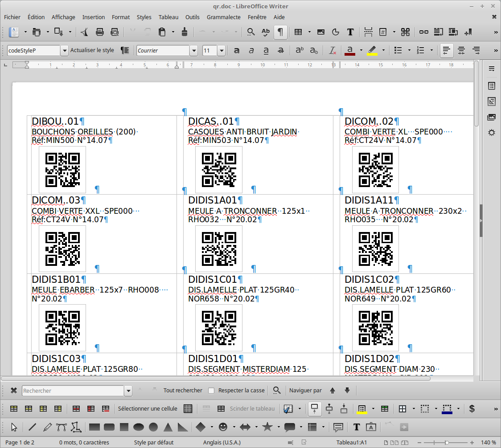This screenshot has height=448, width=501.
Task: Open highlight color dropdown arrow
Action: [x=383, y=50]
